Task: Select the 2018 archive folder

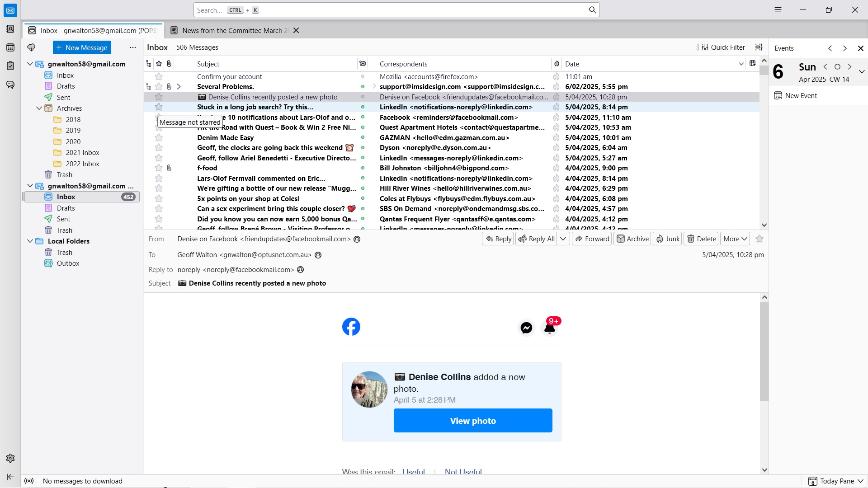Action: tap(73, 120)
